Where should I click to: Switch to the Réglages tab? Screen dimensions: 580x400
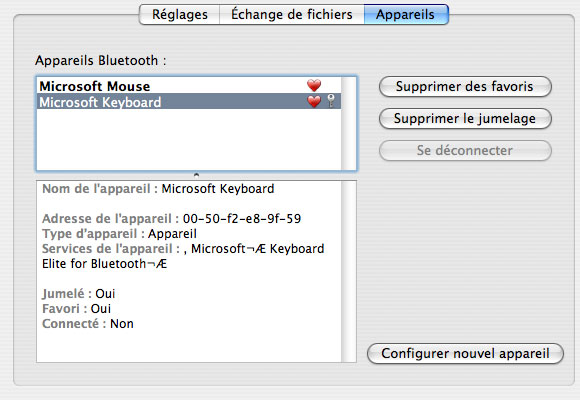[x=180, y=14]
